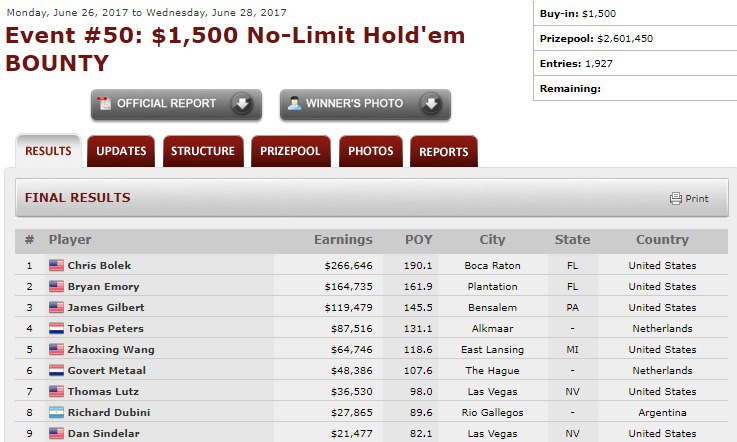
Task: Click the printer icon beside Print
Action: pos(676,198)
